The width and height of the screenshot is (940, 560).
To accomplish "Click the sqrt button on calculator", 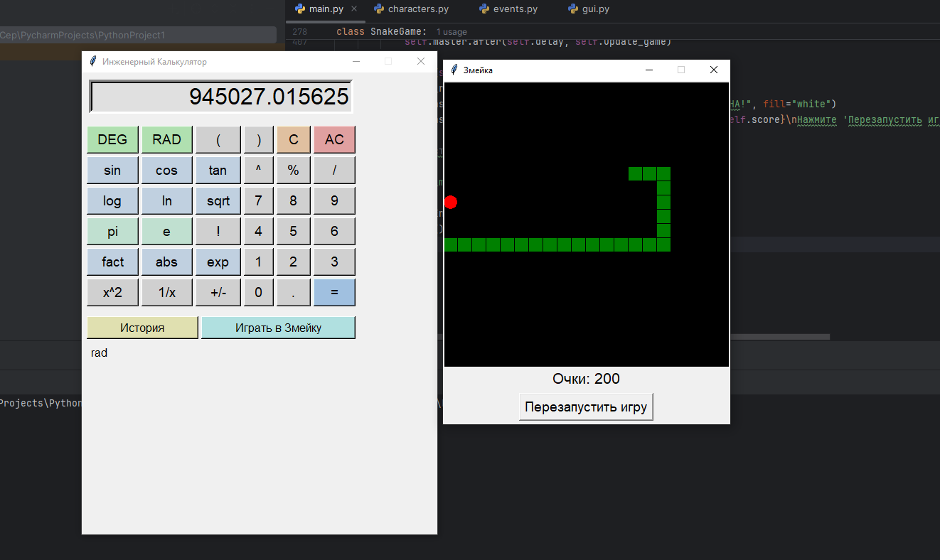I will (218, 200).
